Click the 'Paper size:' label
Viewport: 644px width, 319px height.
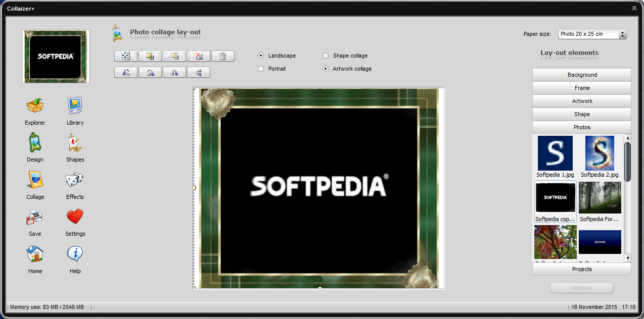(537, 34)
